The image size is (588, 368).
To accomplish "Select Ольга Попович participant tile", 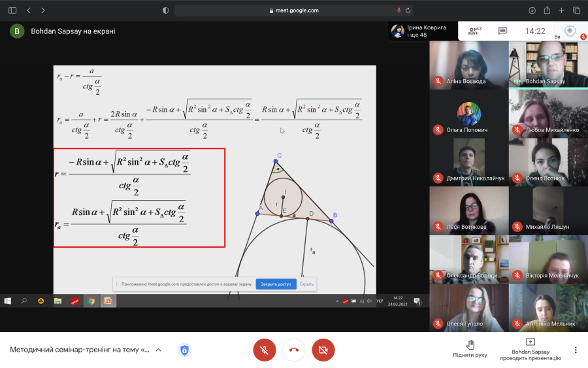I will (468, 114).
